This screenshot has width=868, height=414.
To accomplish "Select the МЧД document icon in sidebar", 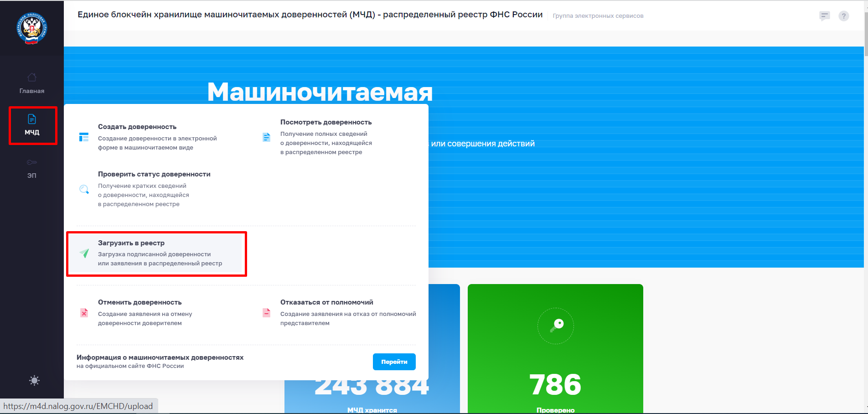I will 32,119.
